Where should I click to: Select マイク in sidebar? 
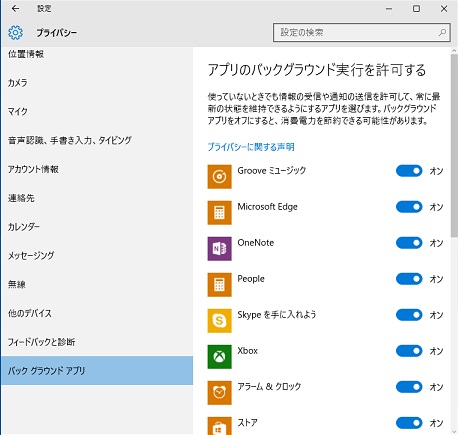[97, 111]
